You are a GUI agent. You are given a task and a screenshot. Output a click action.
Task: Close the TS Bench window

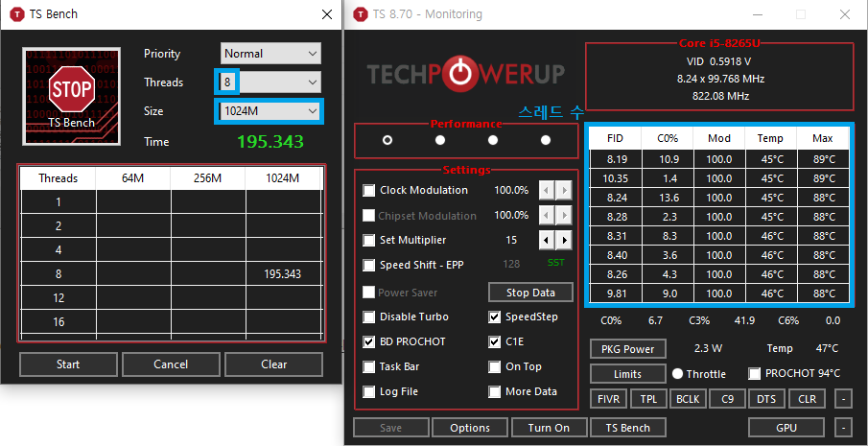tap(327, 14)
